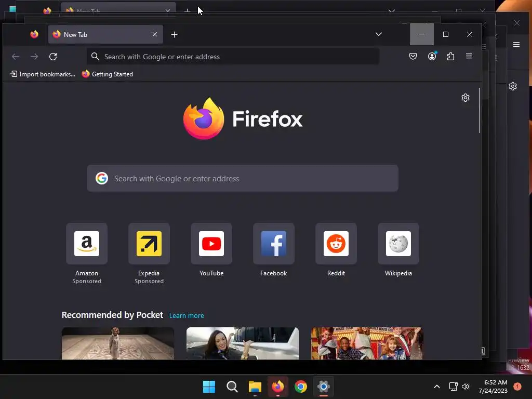Open a new tab with plus button
Viewport: 532px width, 399px height.
175,35
